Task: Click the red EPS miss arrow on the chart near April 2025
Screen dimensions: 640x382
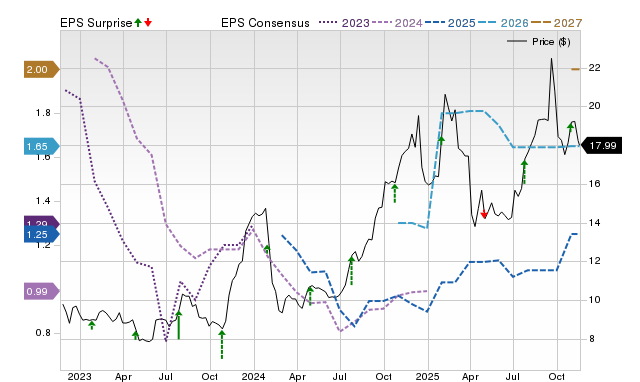Action: coord(484,214)
